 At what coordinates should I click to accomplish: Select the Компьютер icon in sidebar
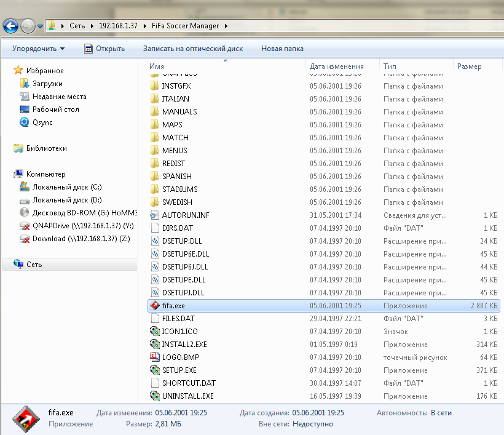(x=18, y=174)
